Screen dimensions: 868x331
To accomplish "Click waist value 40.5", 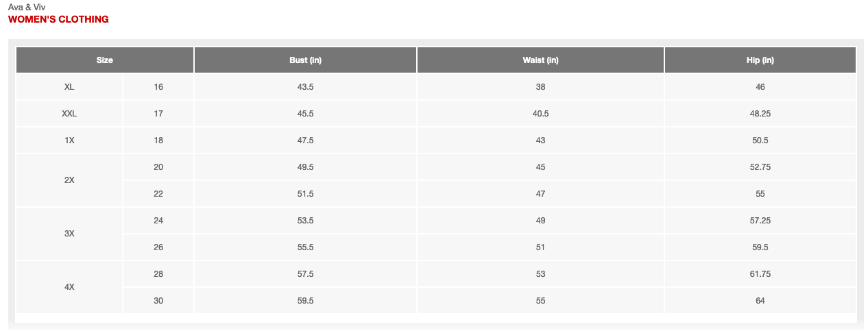I will click(540, 114).
